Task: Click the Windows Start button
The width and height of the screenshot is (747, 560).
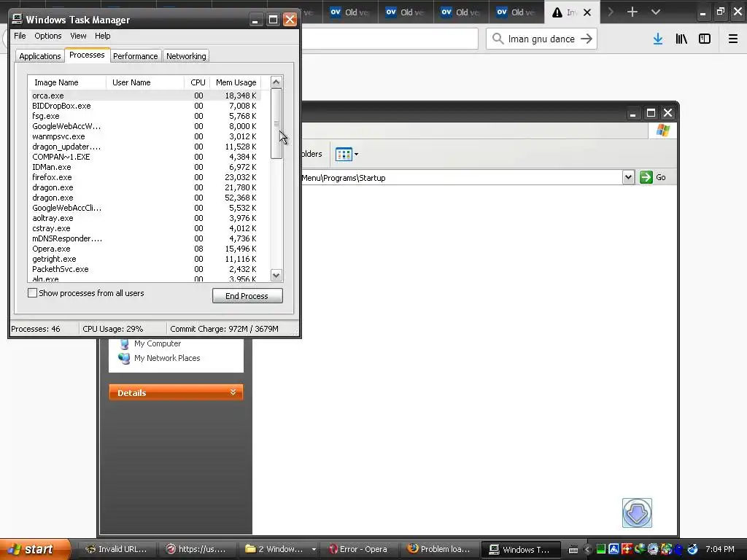Action: click(35, 549)
